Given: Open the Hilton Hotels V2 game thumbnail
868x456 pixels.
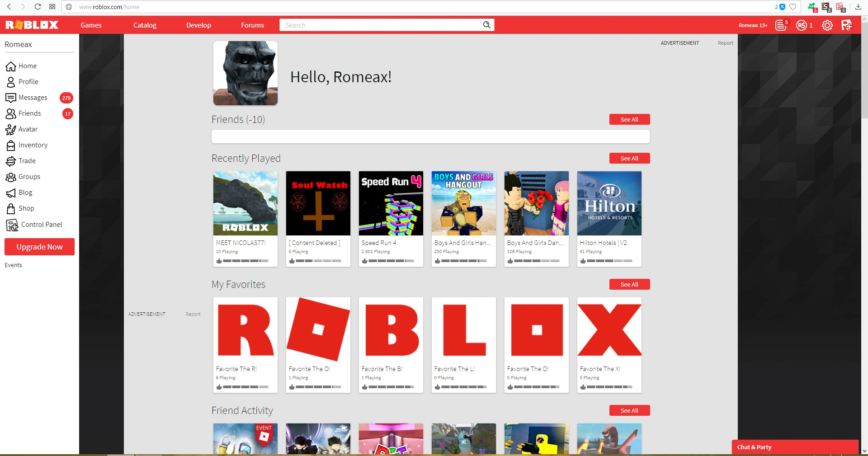Looking at the screenshot, I should [x=609, y=203].
